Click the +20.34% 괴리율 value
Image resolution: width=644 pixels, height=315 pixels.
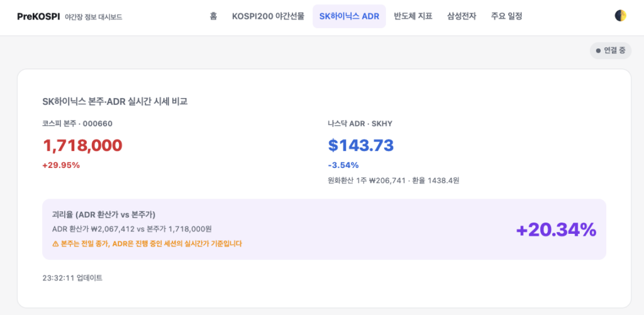point(556,229)
